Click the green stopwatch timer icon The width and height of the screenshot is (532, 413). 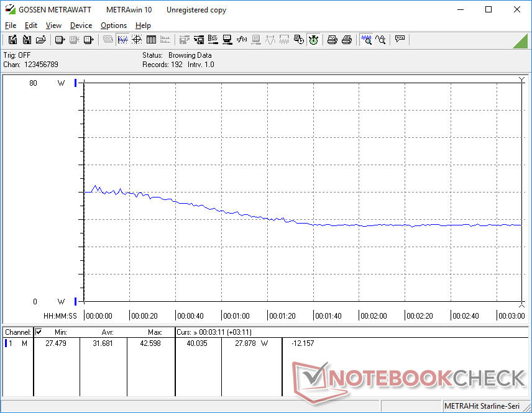[313, 40]
